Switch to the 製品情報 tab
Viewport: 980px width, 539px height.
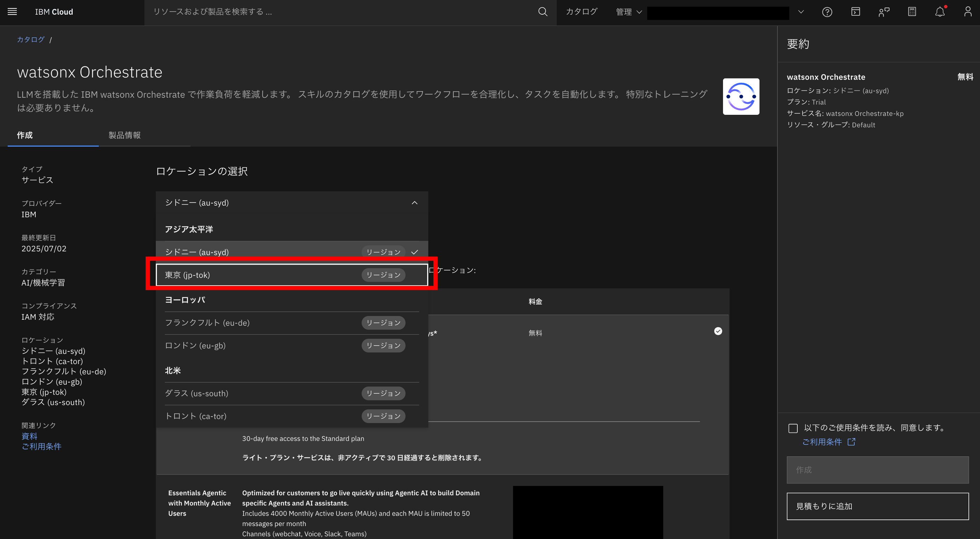coord(124,135)
